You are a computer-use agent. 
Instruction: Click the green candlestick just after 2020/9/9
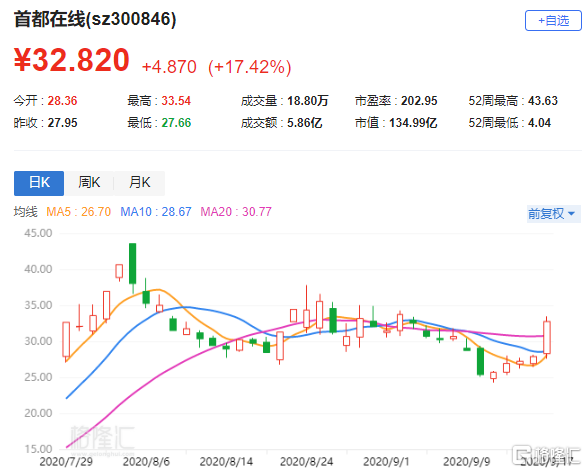click(x=480, y=361)
